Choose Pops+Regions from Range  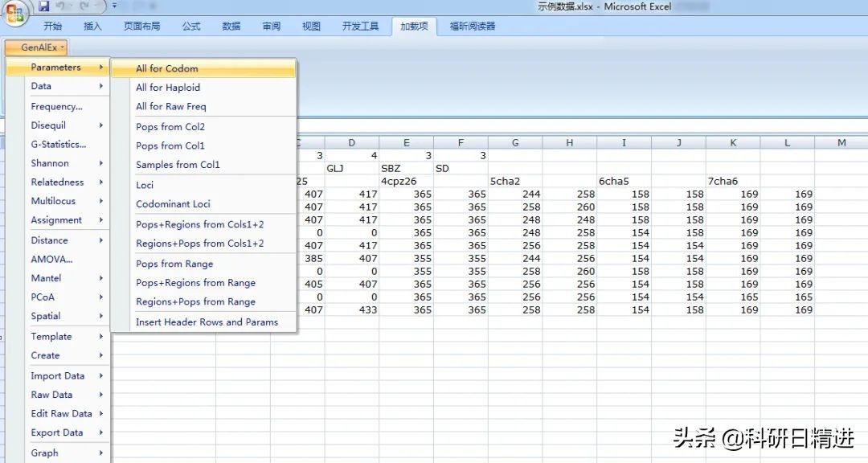pyautogui.click(x=203, y=282)
